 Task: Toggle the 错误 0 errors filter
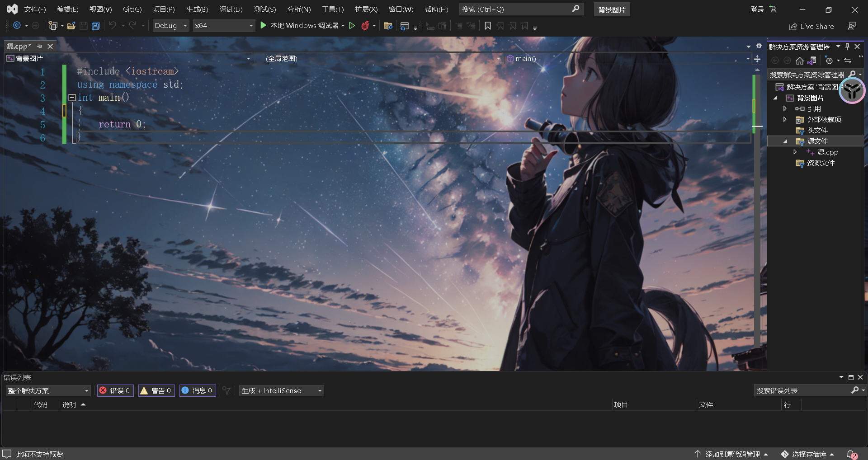tap(115, 391)
